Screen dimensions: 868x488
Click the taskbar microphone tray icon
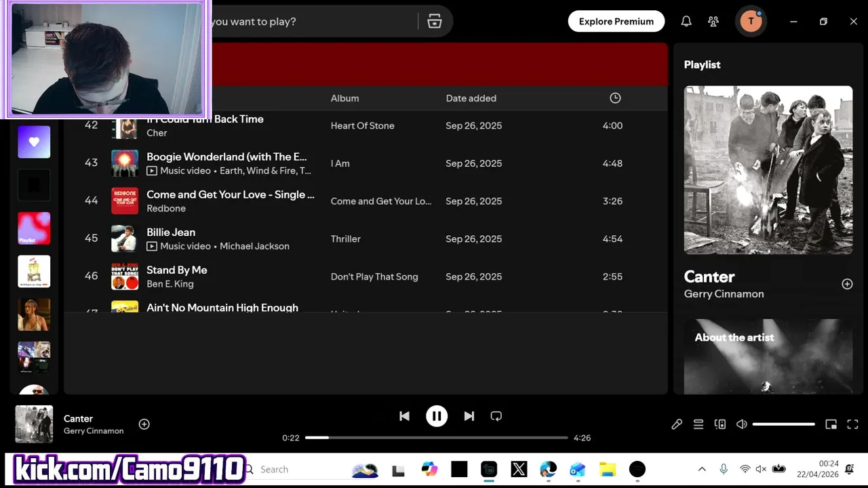724,469
